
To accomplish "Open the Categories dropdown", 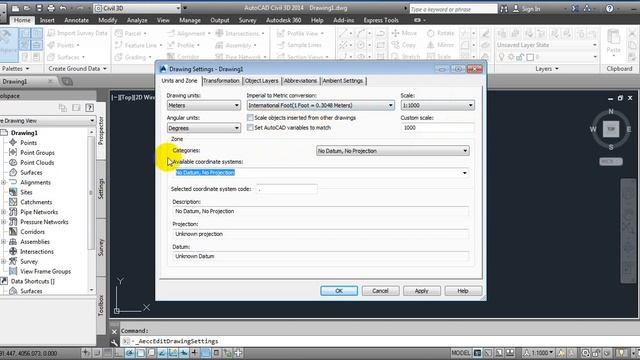I will [393, 151].
